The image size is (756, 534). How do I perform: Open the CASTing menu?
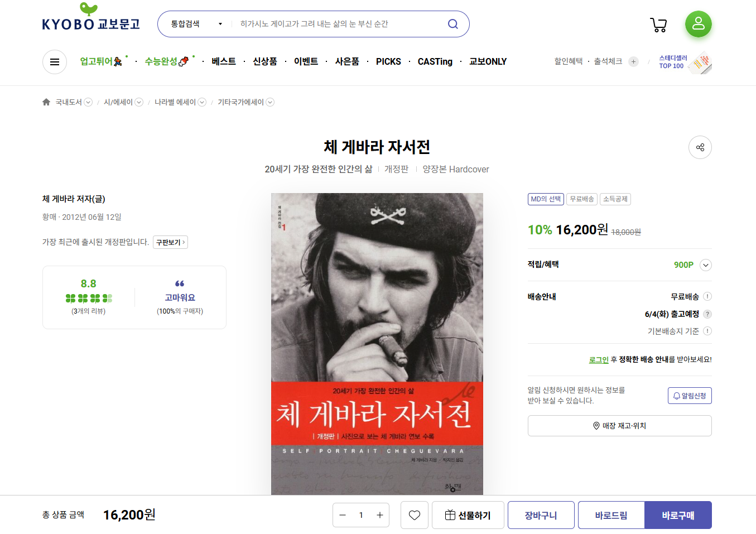435,61
